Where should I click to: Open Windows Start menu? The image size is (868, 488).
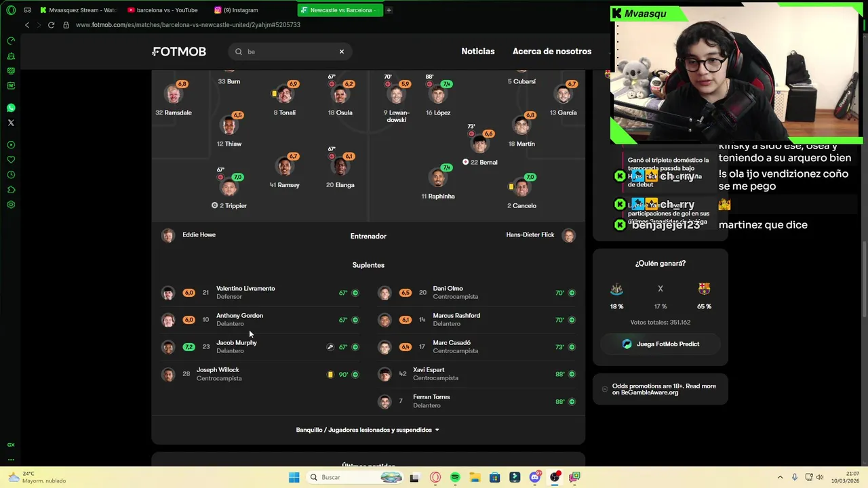click(294, 477)
